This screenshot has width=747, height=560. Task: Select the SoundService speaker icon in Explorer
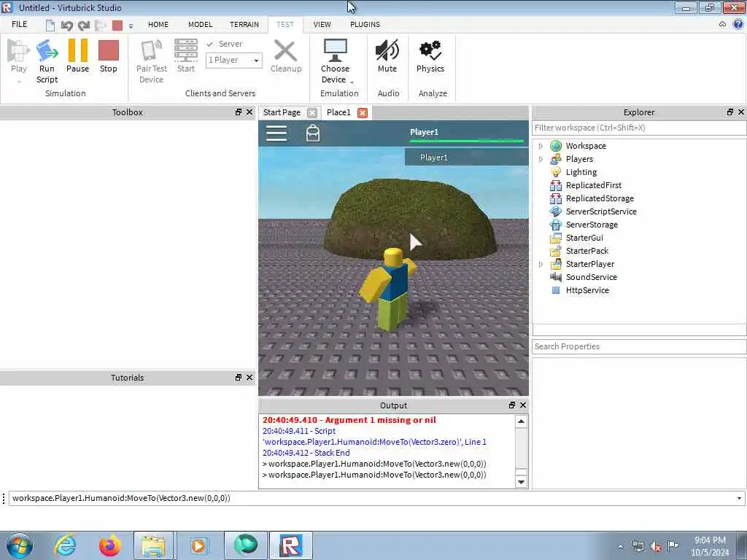pyautogui.click(x=555, y=276)
